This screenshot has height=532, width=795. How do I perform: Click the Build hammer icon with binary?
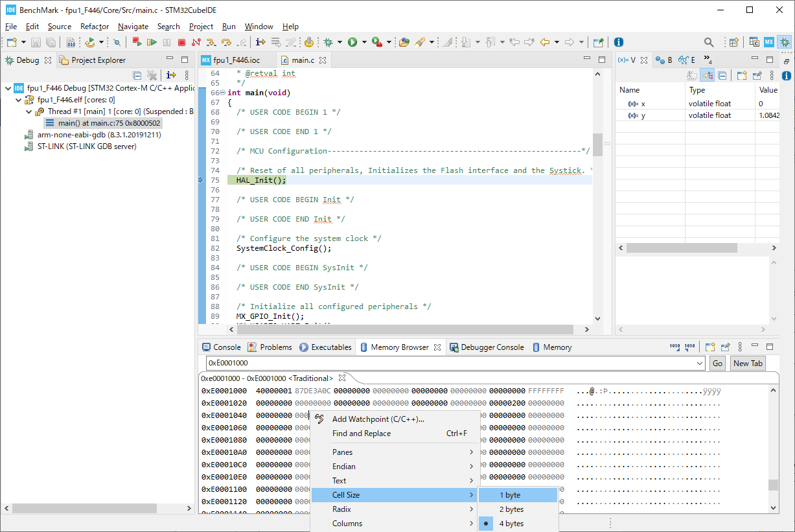click(71, 42)
